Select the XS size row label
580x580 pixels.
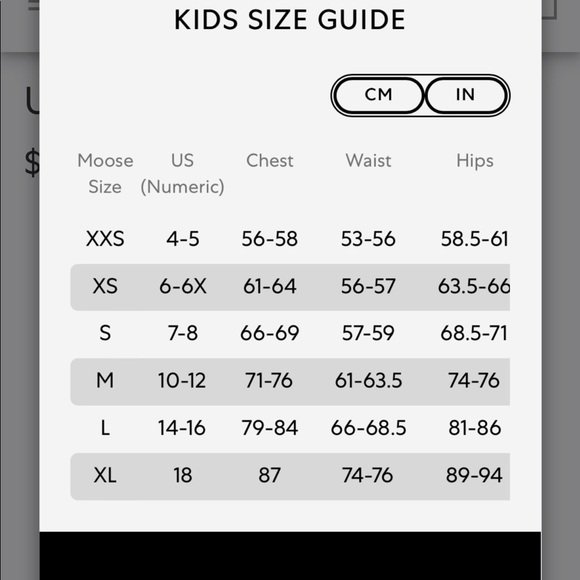click(x=105, y=286)
